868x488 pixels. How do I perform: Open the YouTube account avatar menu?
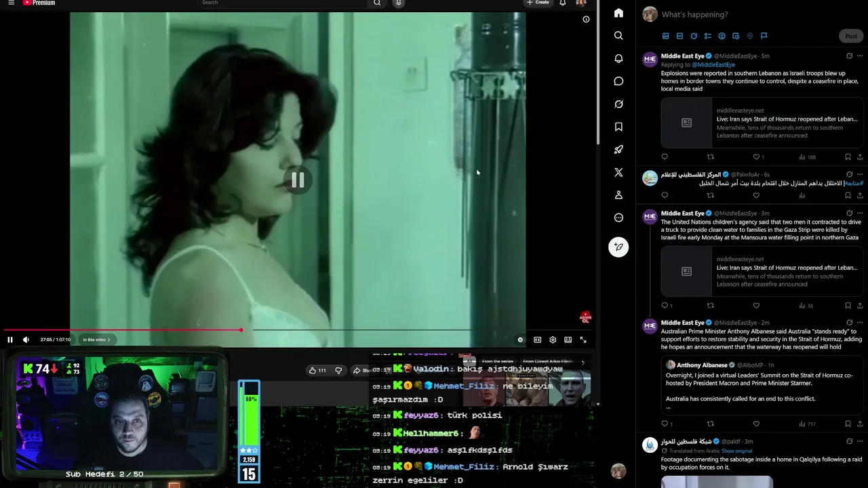point(580,3)
